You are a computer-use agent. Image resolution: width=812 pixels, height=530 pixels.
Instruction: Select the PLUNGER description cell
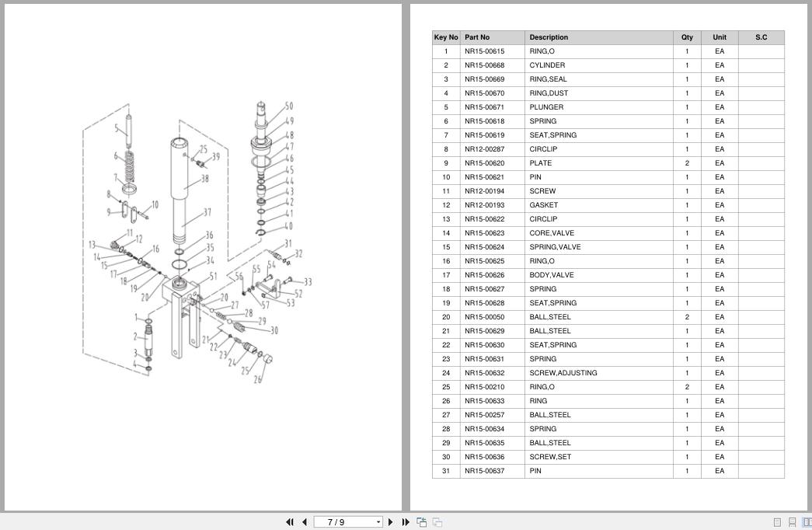[598, 107]
